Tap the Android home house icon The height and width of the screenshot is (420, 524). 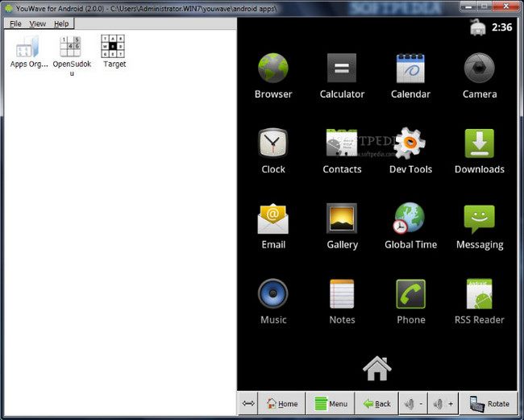tap(377, 368)
